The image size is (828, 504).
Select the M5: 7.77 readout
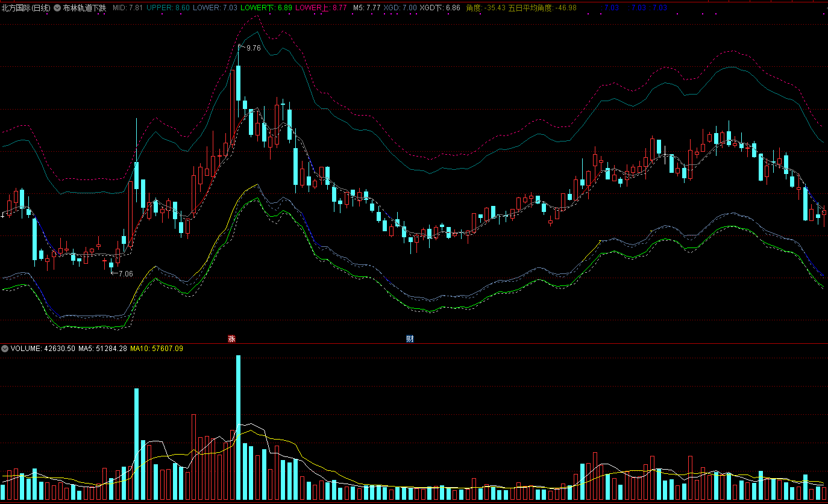(367, 8)
